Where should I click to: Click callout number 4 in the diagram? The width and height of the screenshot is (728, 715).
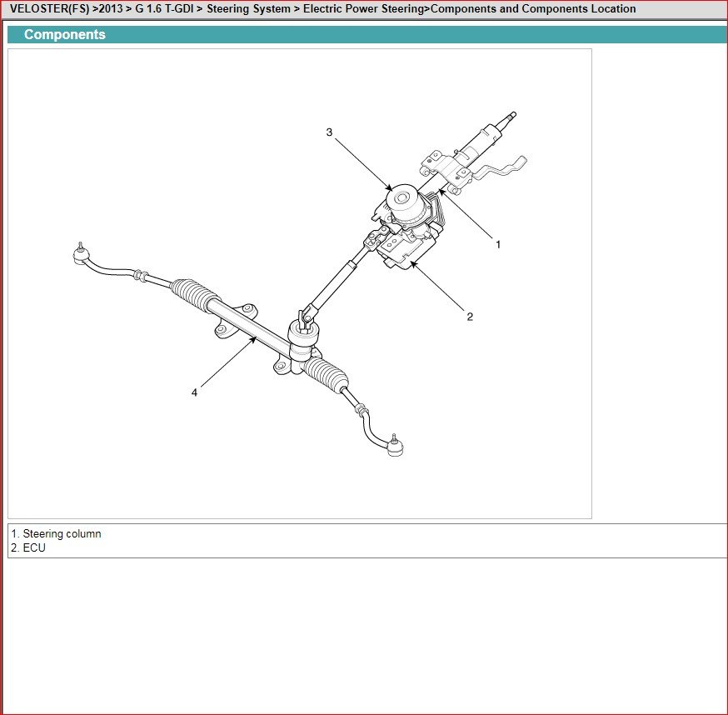click(x=195, y=392)
